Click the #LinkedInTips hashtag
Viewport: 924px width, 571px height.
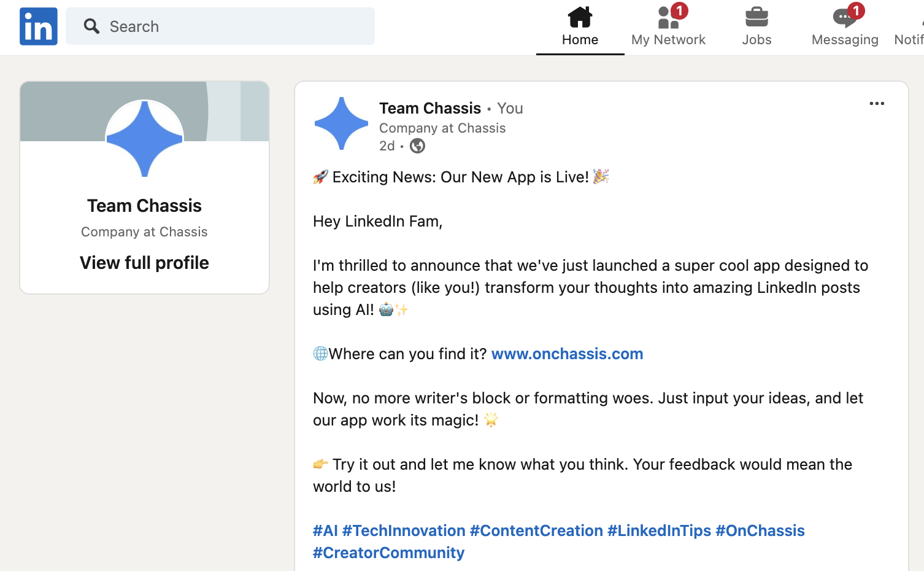coord(659,530)
